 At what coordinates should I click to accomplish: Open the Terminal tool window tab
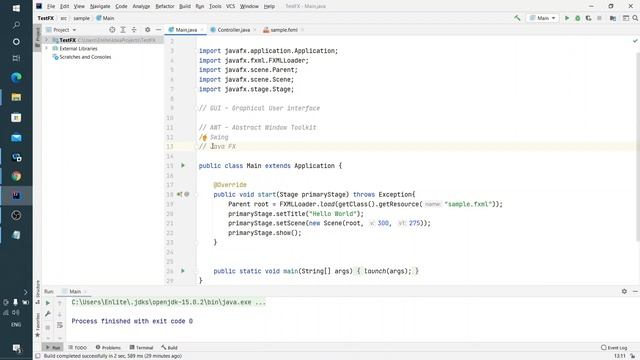[x=141, y=347]
